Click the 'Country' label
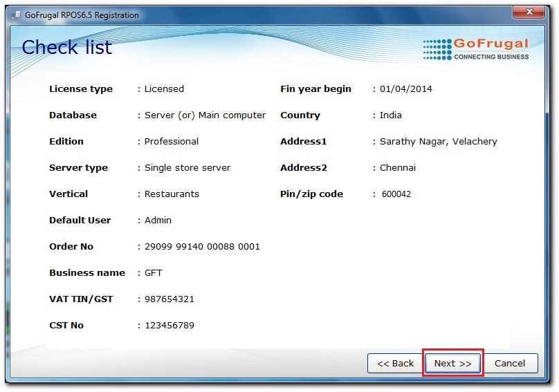559x392 pixels. pos(300,115)
